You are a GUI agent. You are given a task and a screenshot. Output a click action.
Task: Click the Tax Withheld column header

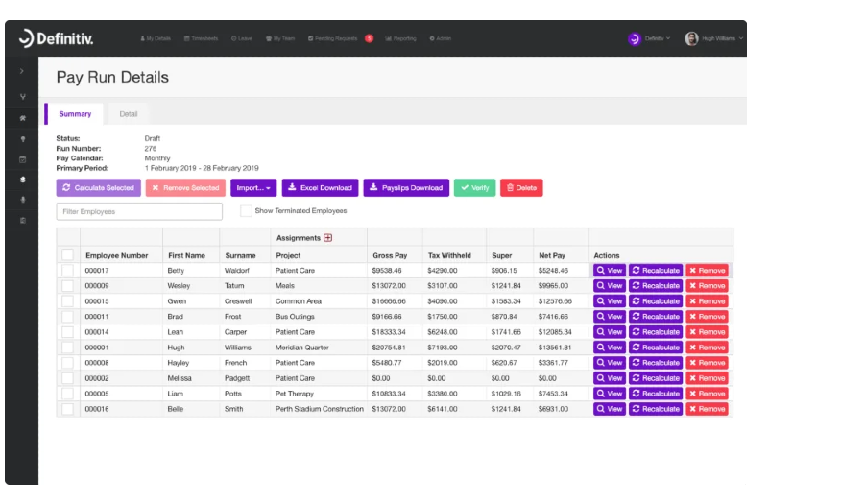[x=449, y=255]
